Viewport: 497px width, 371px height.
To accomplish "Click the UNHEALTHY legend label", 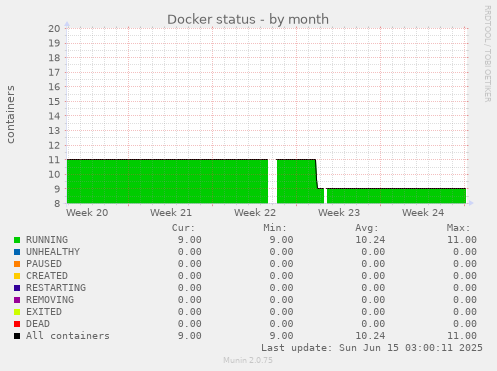I will (53, 252).
